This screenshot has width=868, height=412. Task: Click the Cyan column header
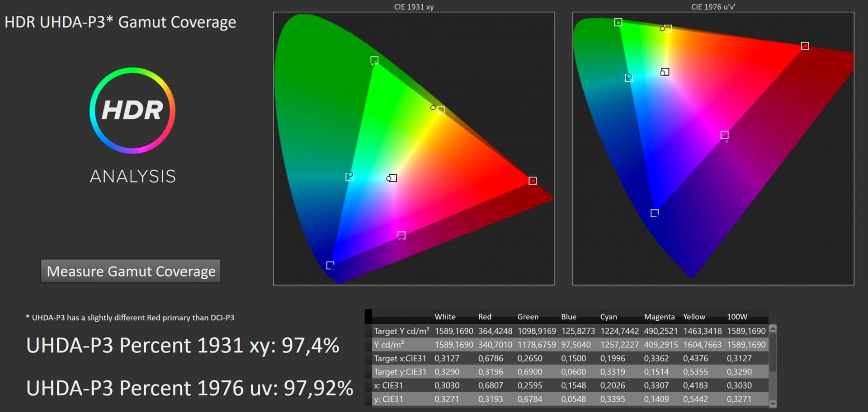tap(609, 317)
